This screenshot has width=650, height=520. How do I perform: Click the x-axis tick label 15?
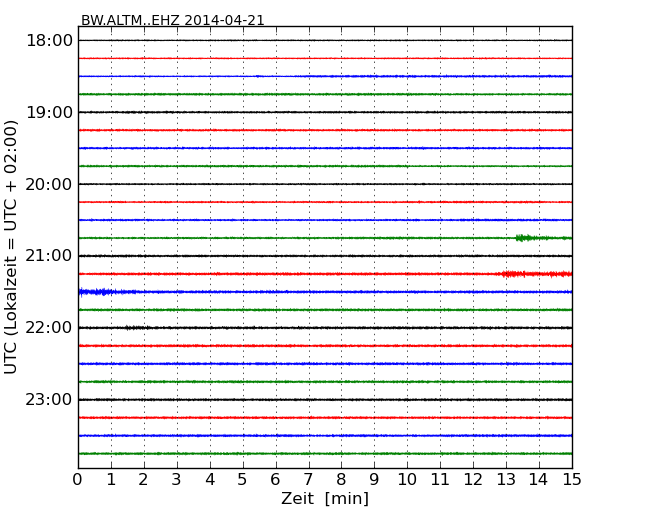[572, 480]
